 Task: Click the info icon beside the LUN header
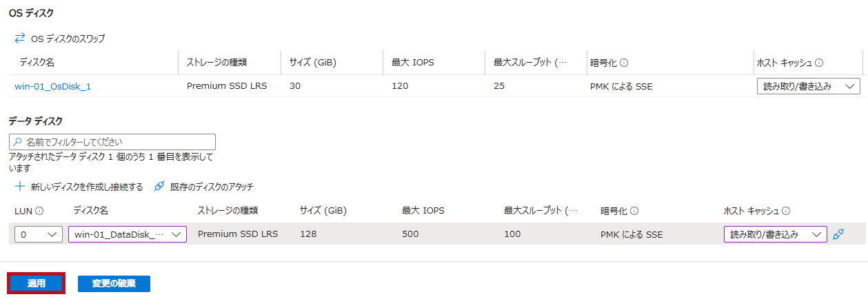click(x=39, y=211)
